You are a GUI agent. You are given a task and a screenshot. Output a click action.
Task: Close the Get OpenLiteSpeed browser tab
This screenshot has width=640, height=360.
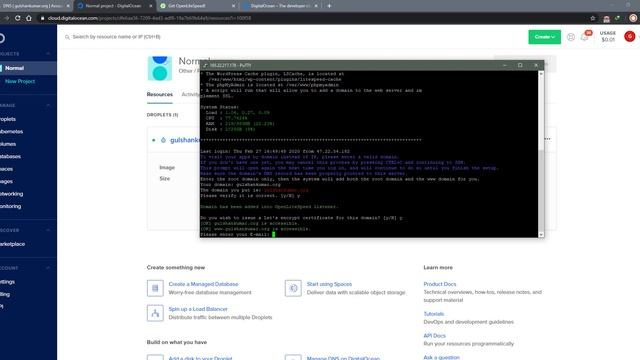(x=233, y=6)
